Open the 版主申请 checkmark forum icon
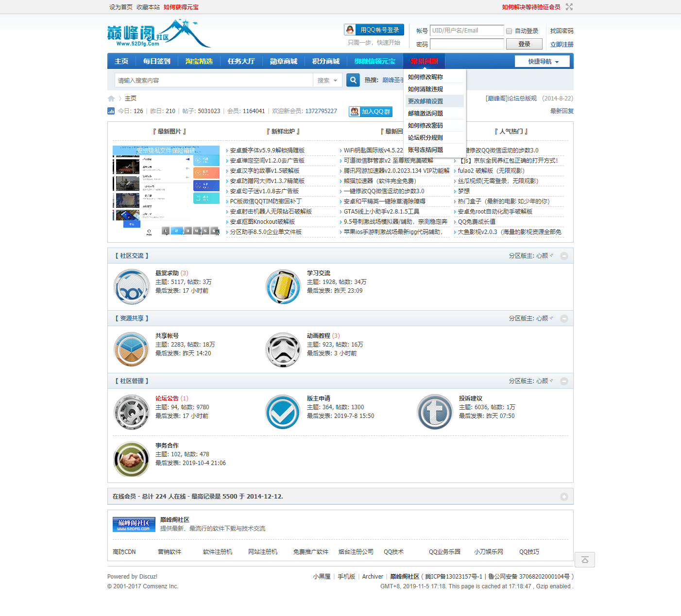 283,412
